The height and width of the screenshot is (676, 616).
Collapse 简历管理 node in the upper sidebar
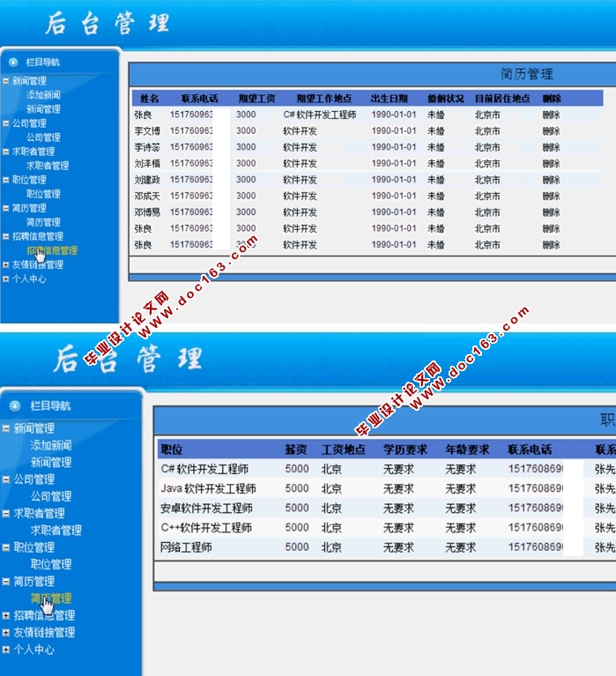point(5,208)
